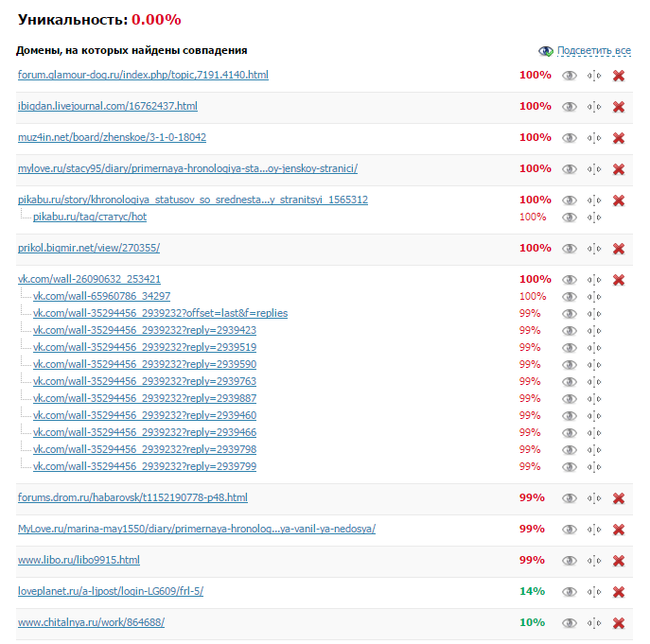
Task: Click compare arrows icon for muz4in.net row
Action: 594,137
